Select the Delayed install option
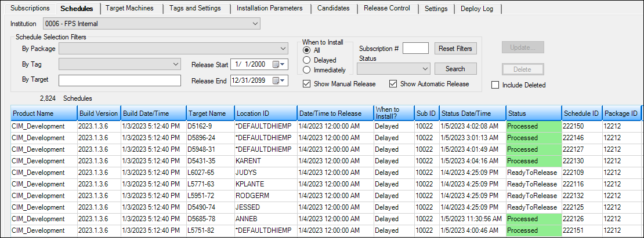This screenshot has width=644, height=238. point(307,60)
